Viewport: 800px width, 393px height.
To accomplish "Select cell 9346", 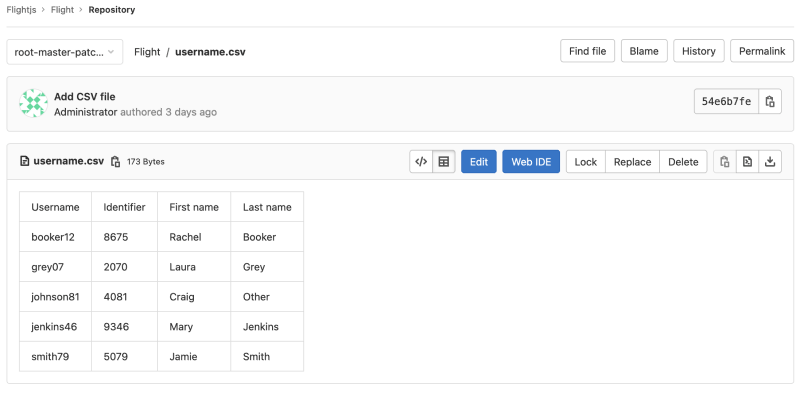I will [x=124, y=327].
